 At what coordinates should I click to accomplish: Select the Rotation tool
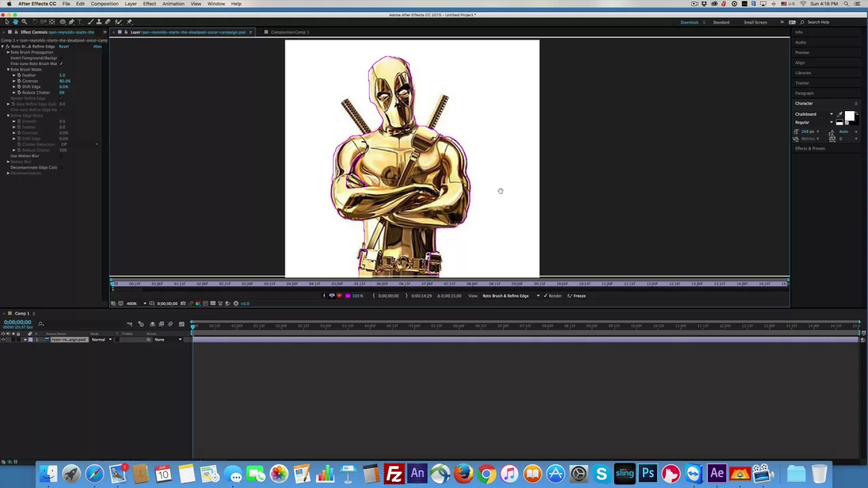pyautogui.click(x=35, y=22)
